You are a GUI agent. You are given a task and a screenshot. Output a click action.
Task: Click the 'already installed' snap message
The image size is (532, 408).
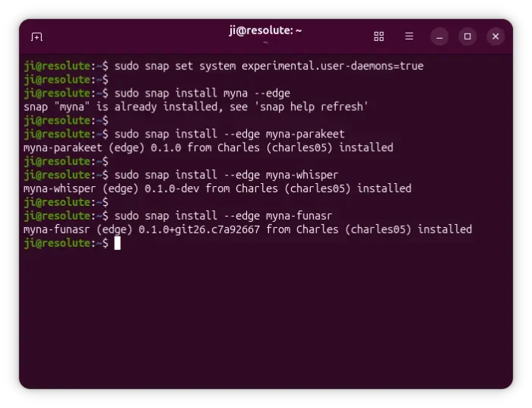click(x=196, y=107)
